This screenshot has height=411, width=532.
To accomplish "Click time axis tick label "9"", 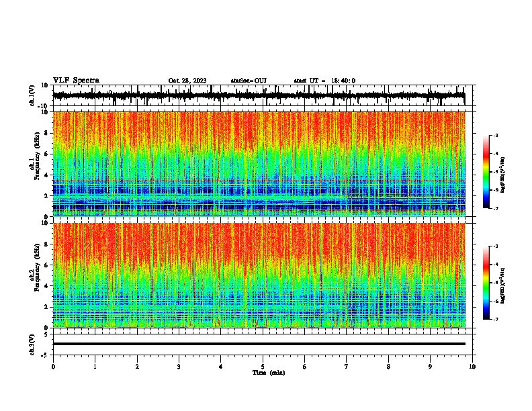I will 430,367.
